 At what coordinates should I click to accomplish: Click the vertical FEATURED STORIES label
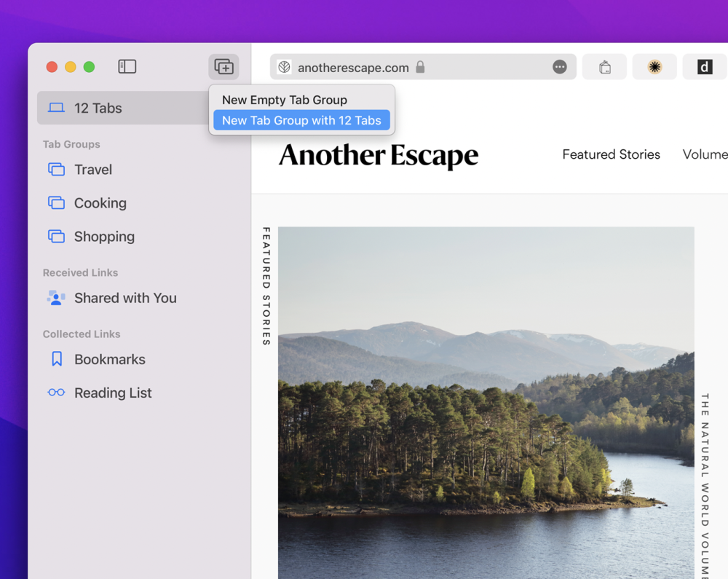coord(266,286)
